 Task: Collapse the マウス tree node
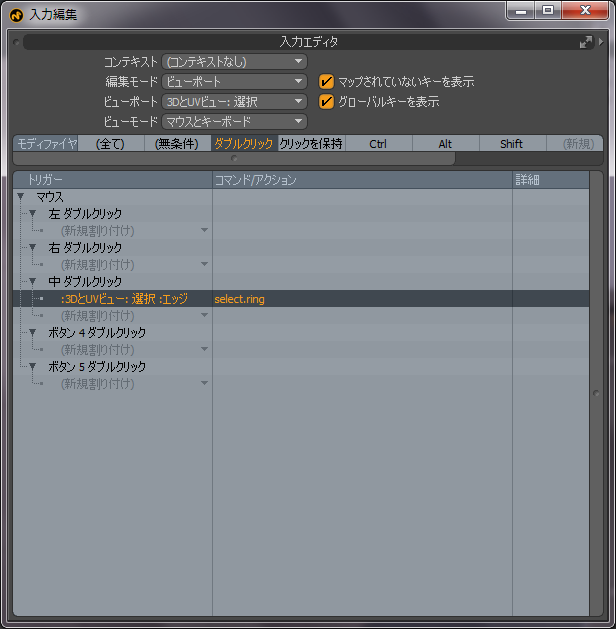tap(21, 197)
